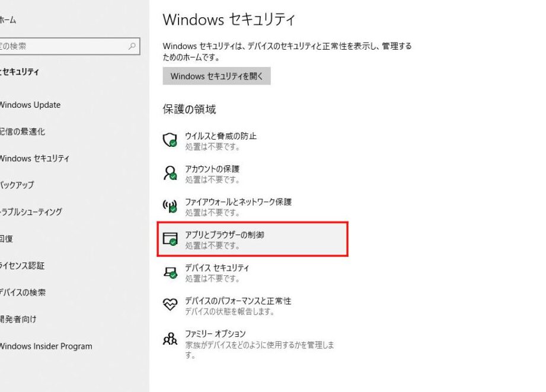Select Windows セキュリティ in the sidebar
The width and height of the screenshot is (546, 392).
click(34, 158)
